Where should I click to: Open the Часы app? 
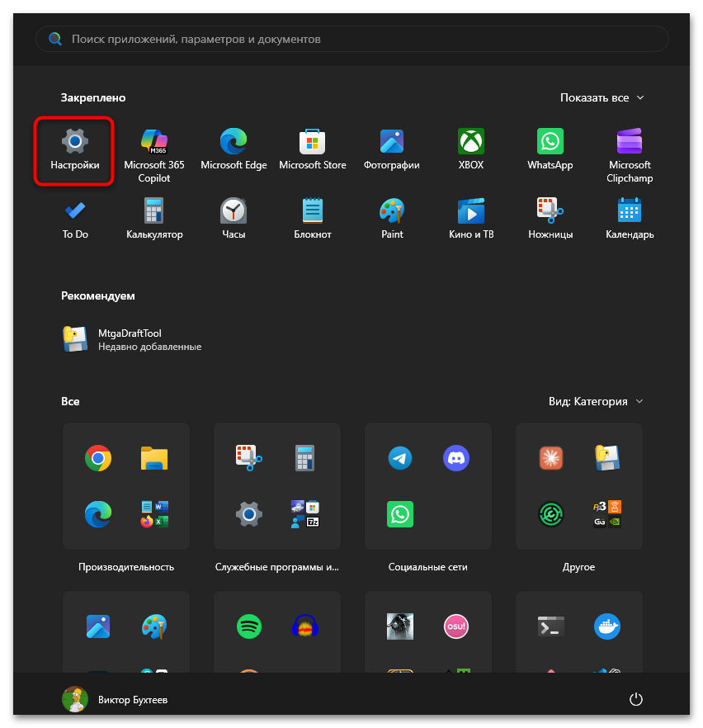234,218
